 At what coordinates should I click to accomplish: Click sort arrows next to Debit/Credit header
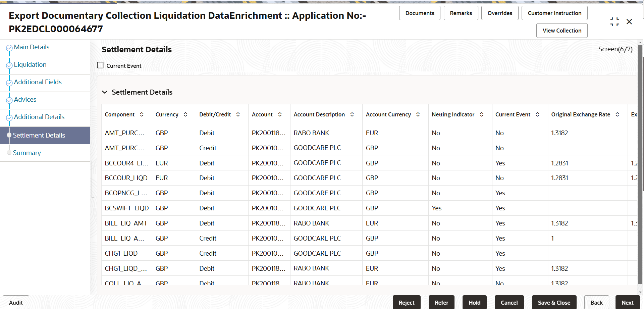238,114
